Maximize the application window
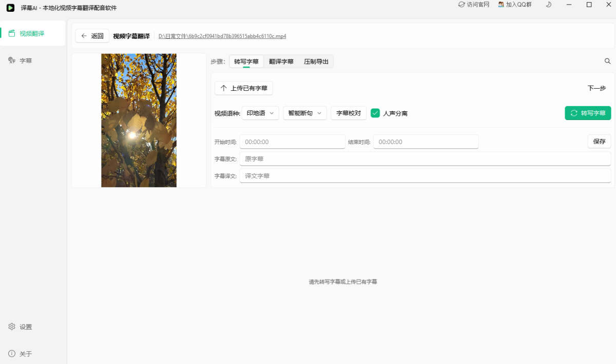The image size is (616, 364). coord(589,5)
